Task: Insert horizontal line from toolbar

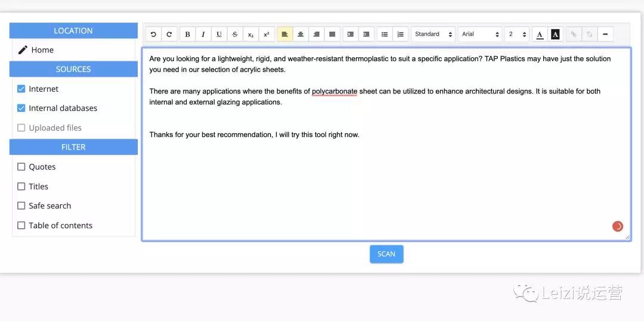Action: click(x=605, y=35)
